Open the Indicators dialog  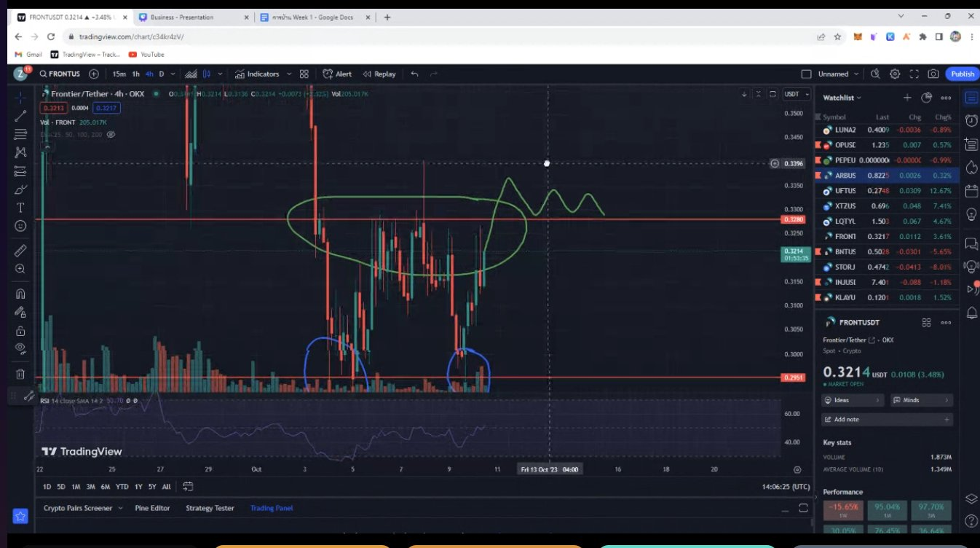pos(257,74)
